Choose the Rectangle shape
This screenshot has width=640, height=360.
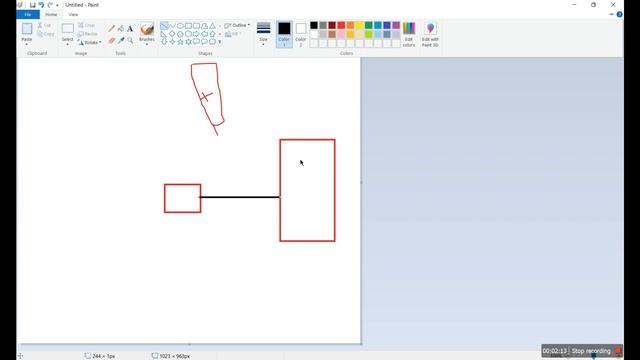click(x=188, y=26)
